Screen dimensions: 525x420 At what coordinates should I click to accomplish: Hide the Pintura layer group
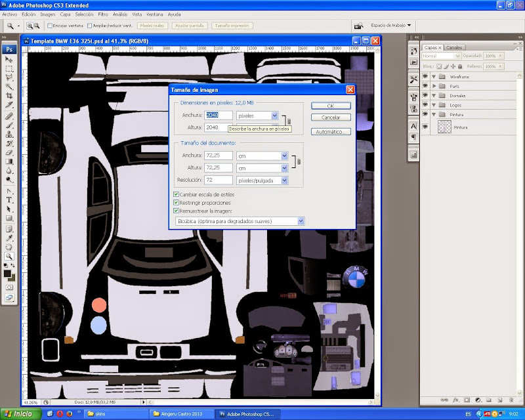coord(425,114)
